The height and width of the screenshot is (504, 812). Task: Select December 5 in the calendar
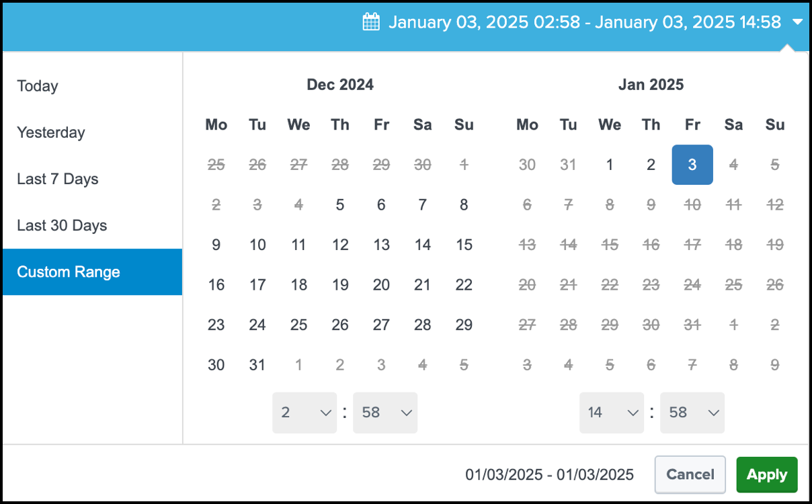(340, 204)
